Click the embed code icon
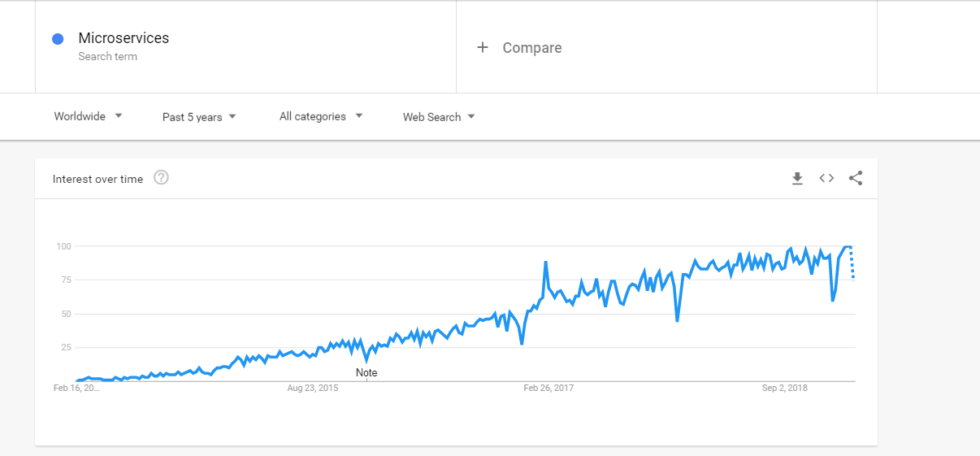The image size is (980, 456). [826, 179]
